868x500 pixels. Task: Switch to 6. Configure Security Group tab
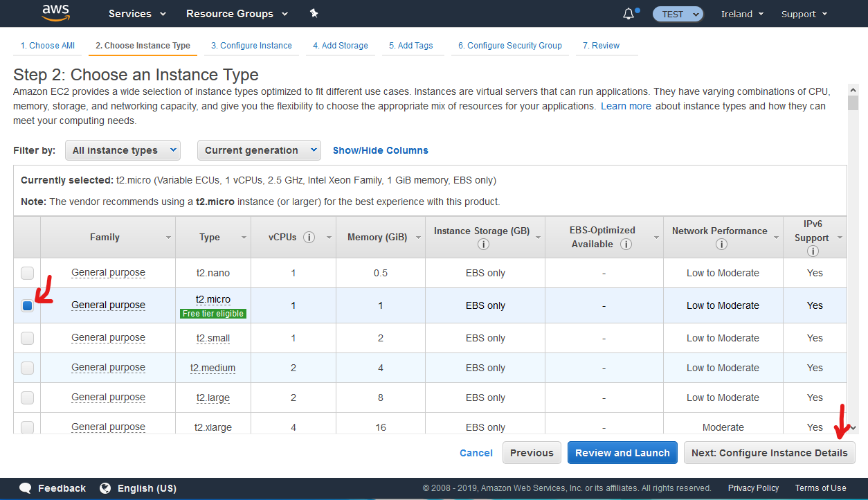coord(510,46)
